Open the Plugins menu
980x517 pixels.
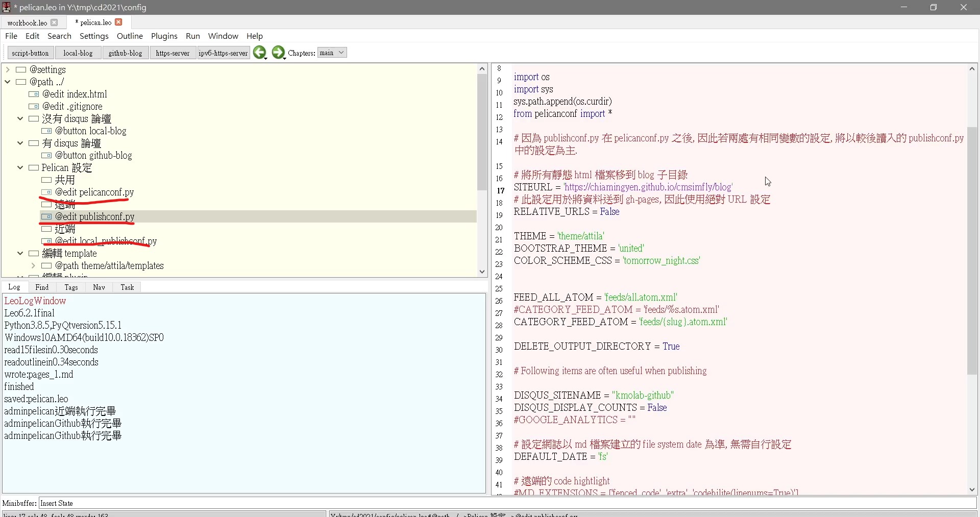point(164,36)
